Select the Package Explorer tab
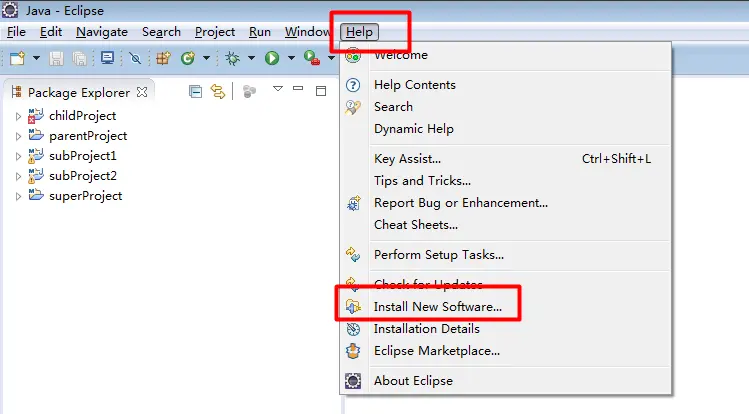Screen dimensions: 749x414 point(78,93)
